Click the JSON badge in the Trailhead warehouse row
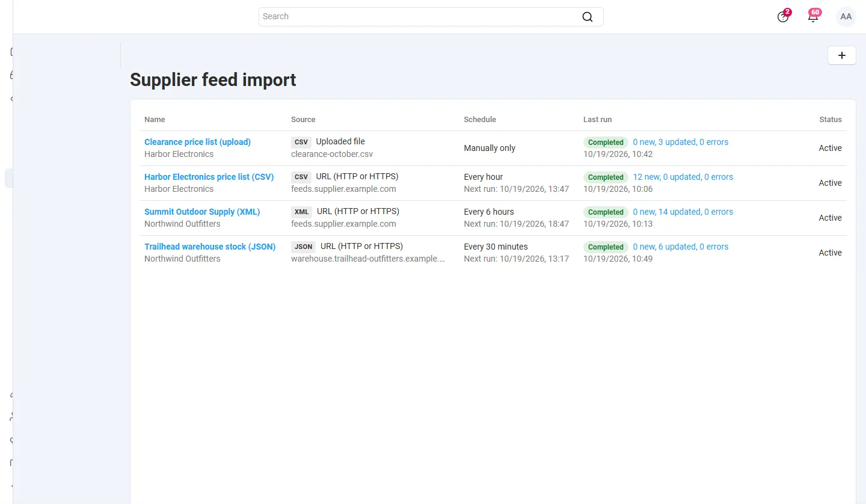The width and height of the screenshot is (866, 504). point(304,247)
